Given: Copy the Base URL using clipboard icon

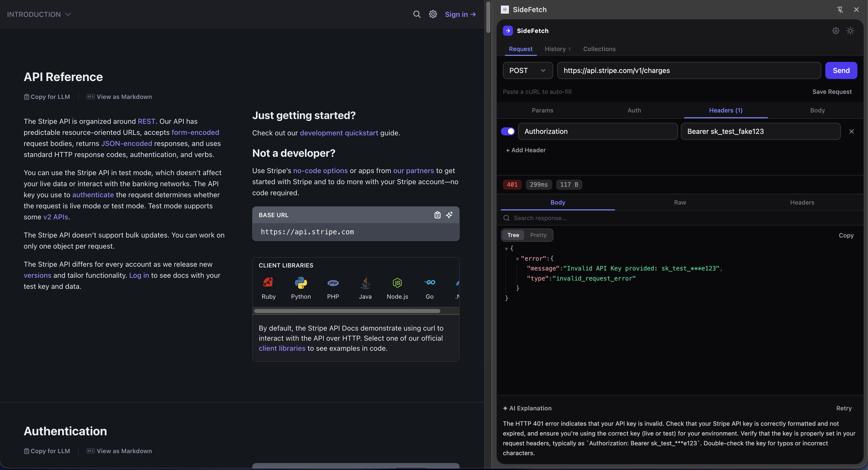Looking at the screenshot, I should point(437,215).
